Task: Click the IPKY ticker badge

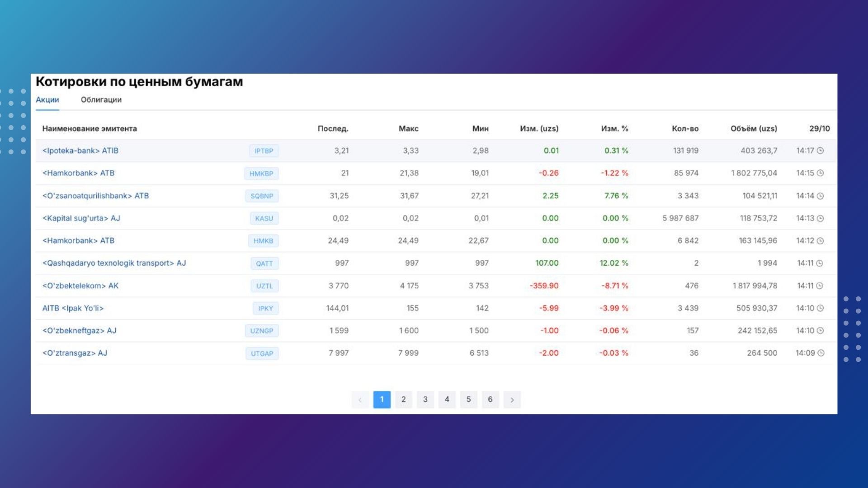Action: tap(265, 309)
